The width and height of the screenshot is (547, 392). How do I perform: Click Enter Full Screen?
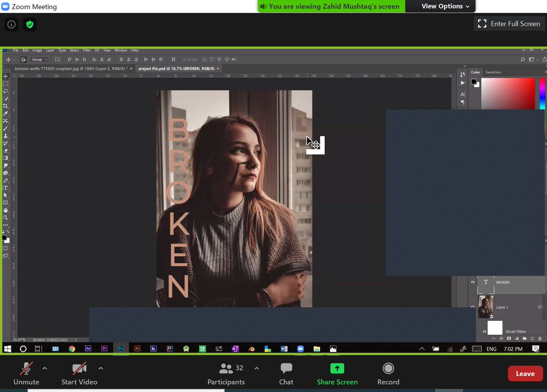[x=509, y=24]
